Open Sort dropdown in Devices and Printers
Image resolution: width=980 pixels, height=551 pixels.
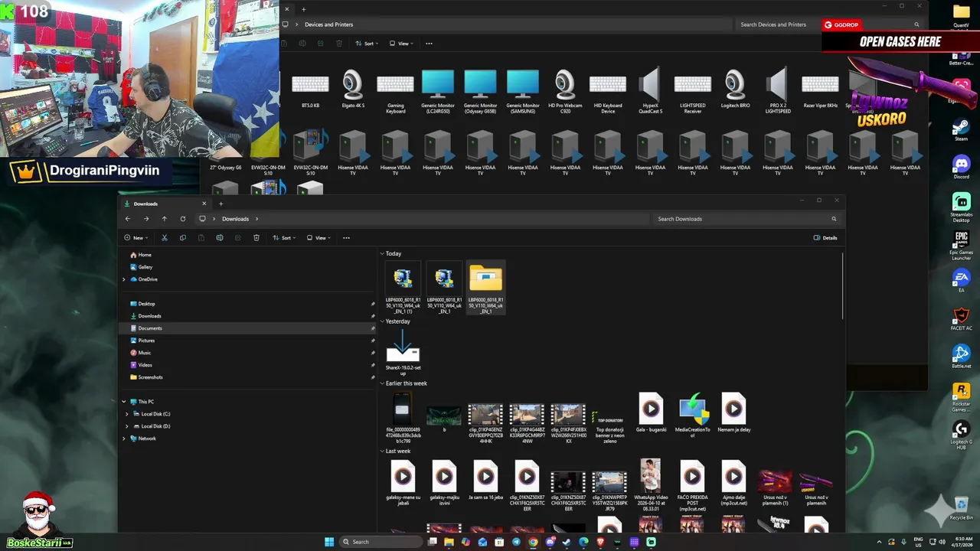[x=367, y=44]
